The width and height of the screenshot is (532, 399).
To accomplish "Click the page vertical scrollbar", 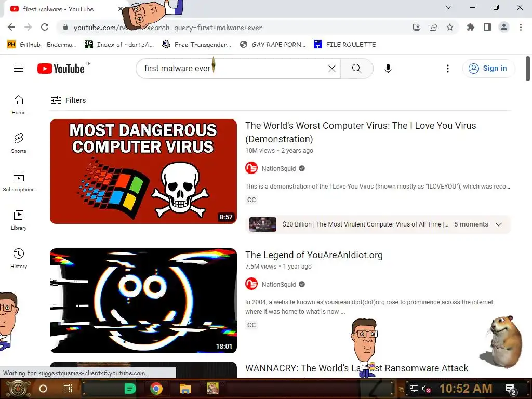I will pyautogui.click(x=528, y=69).
